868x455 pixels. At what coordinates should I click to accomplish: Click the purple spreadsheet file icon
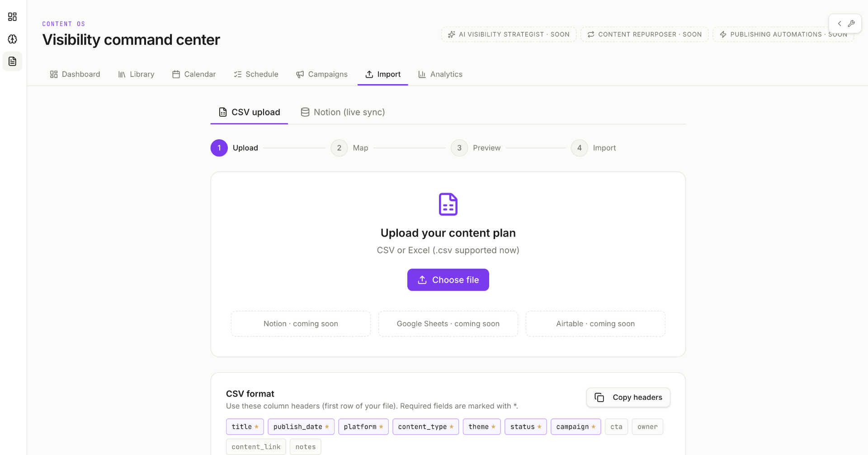[x=448, y=204]
